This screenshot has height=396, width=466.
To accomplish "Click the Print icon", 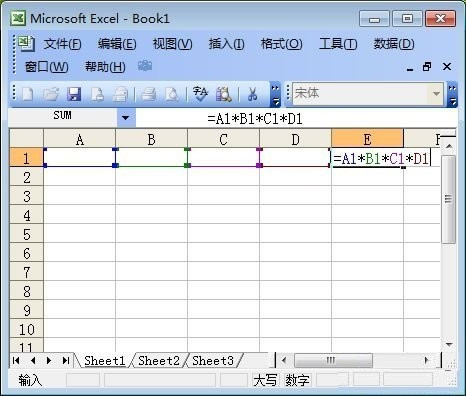I will tap(149, 94).
